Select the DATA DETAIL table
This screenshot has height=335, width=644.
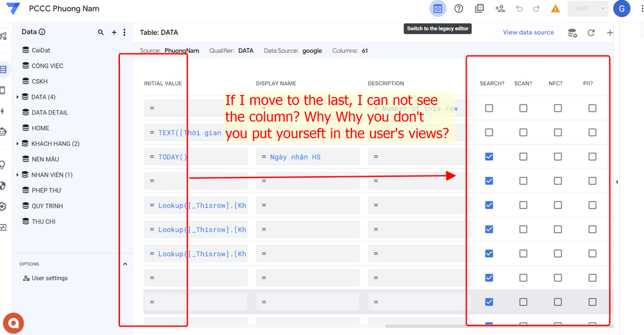coord(50,112)
